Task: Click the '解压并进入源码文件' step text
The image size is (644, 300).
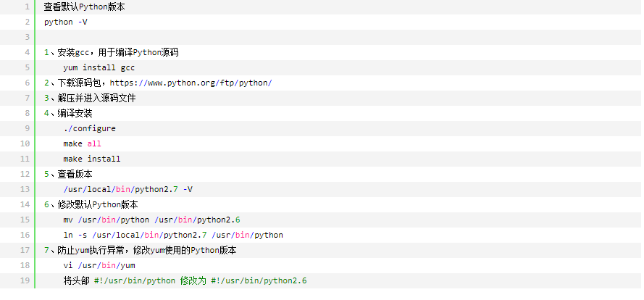Action: [96, 98]
